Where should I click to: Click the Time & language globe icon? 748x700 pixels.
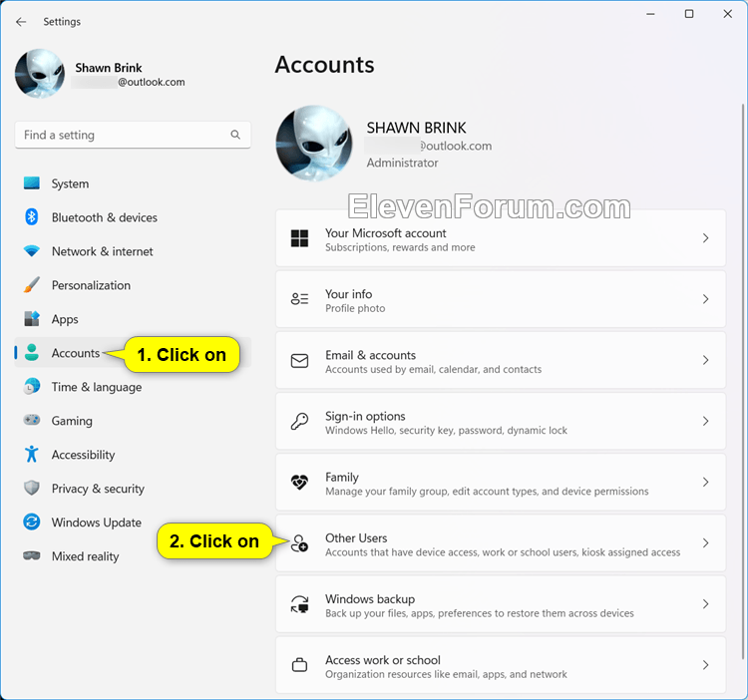click(x=32, y=386)
